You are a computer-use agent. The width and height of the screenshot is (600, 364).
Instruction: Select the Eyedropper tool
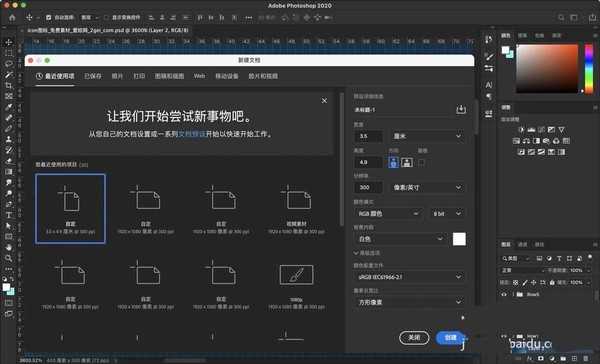pos(8,107)
